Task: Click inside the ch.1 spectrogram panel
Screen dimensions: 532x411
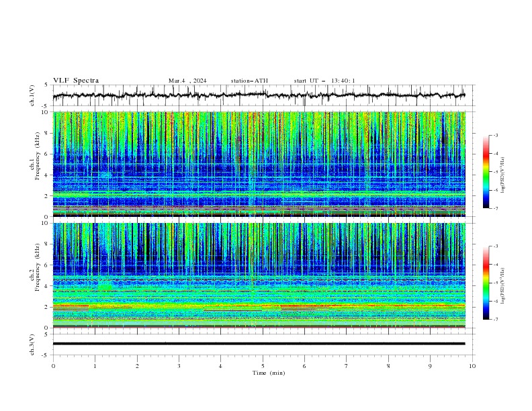Action: coord(259,164)
